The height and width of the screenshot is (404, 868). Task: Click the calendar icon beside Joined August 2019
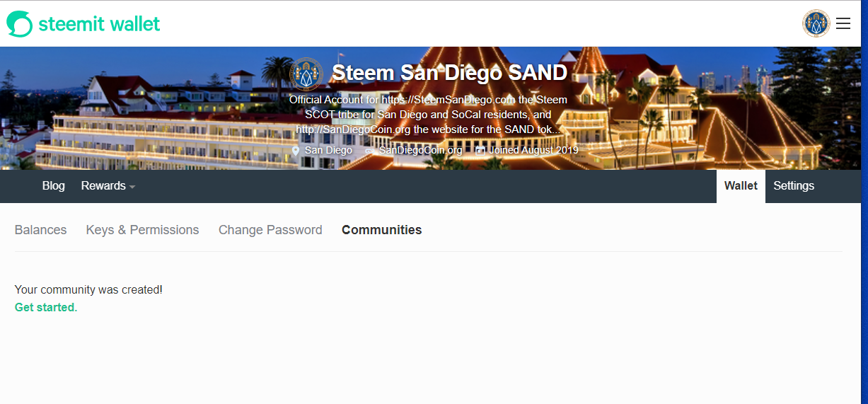[x=480, y=150]
